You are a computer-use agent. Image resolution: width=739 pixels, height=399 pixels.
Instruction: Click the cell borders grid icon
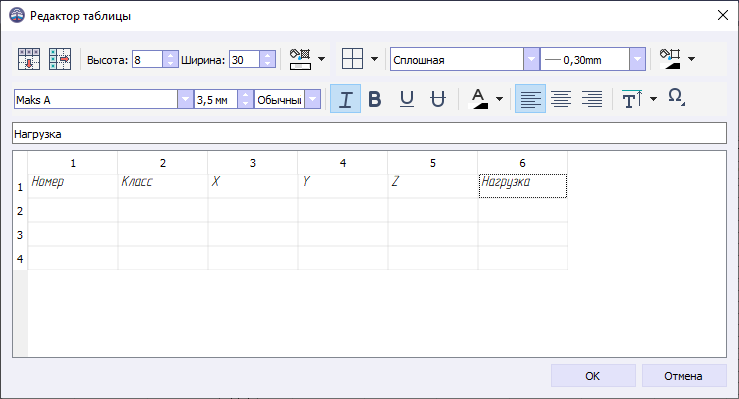coord(353,59)
